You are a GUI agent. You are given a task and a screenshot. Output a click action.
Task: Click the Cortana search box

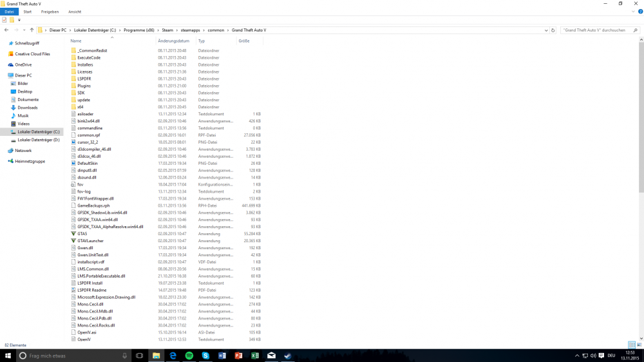coord(73,356)
